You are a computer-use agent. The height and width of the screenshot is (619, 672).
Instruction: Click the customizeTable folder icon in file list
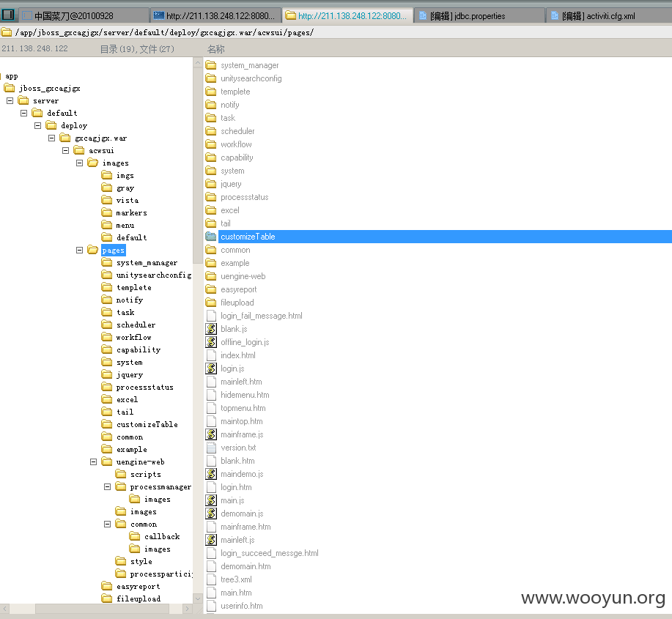coord(211,237)
